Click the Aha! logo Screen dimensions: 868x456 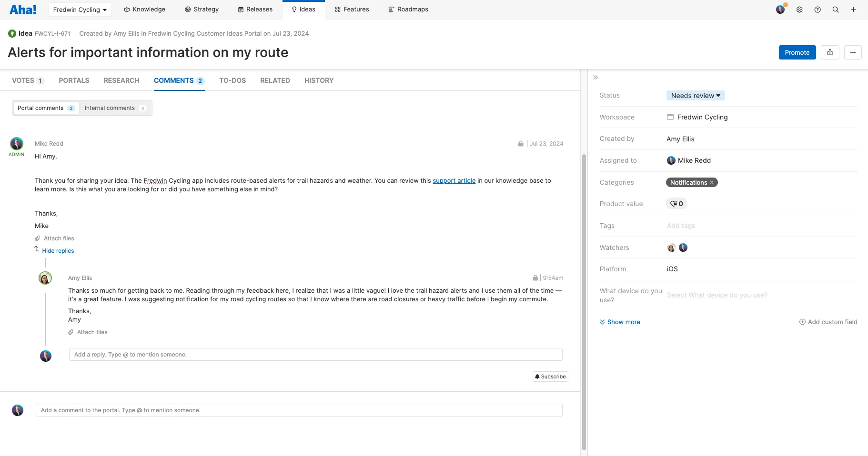click(x=23, y=10)
